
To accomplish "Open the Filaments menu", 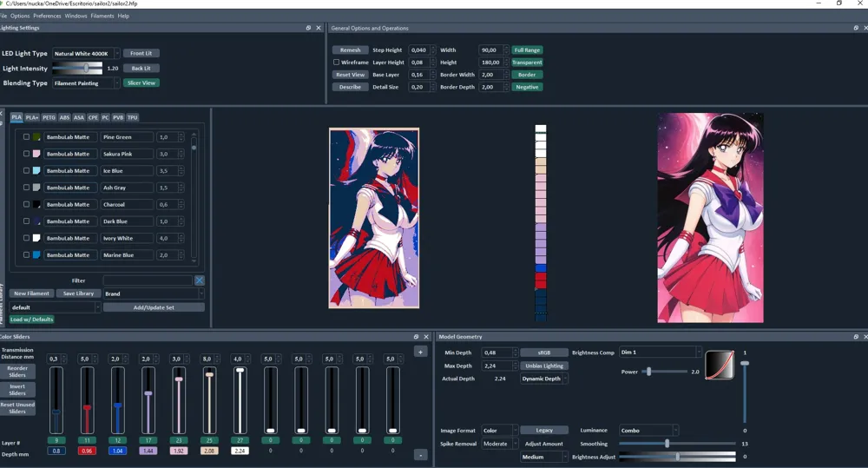I will (102, 16).
